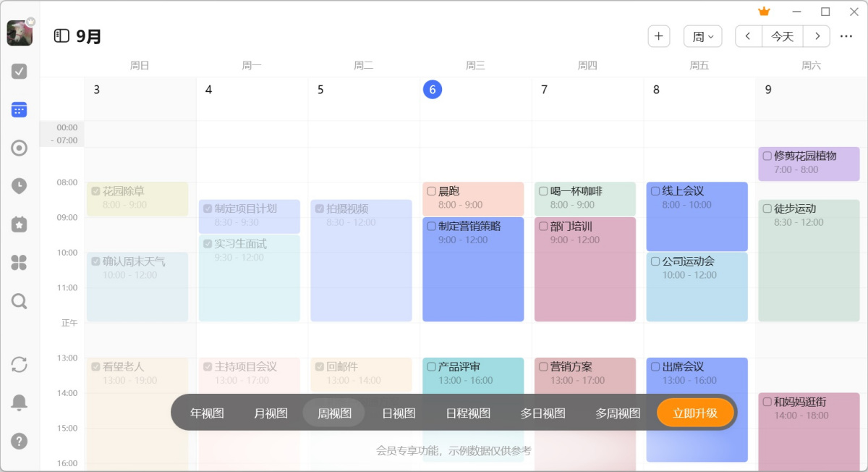Mark 线上会议 task as complete
The image size is (868, 472).
click(655, 191)
